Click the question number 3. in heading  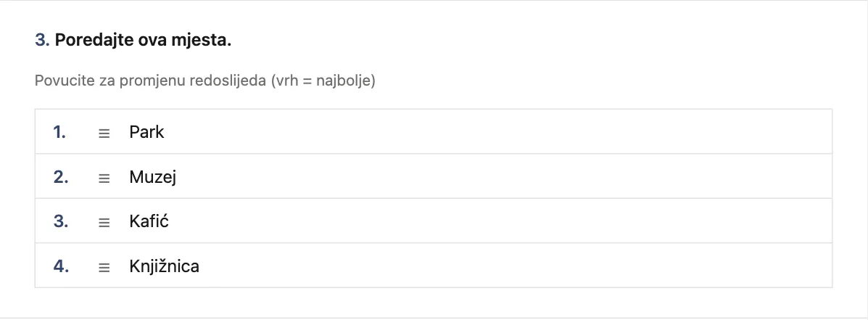[43, 40]
